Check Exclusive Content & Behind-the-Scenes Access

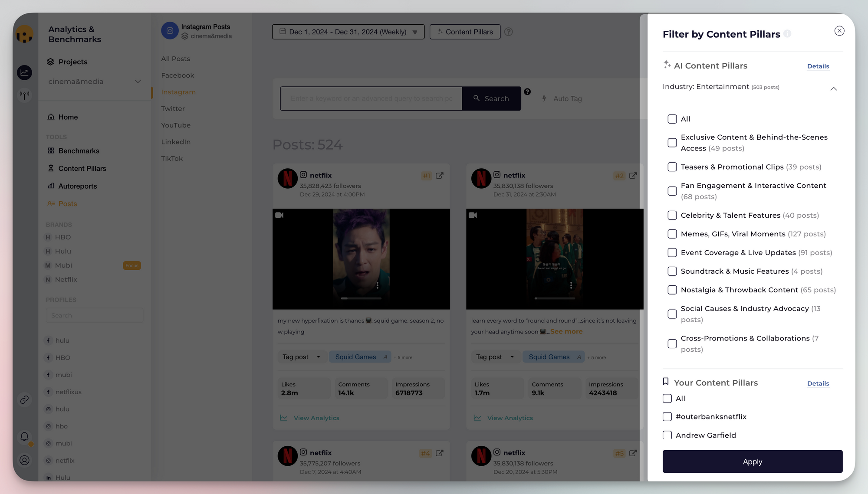(672, 143)
